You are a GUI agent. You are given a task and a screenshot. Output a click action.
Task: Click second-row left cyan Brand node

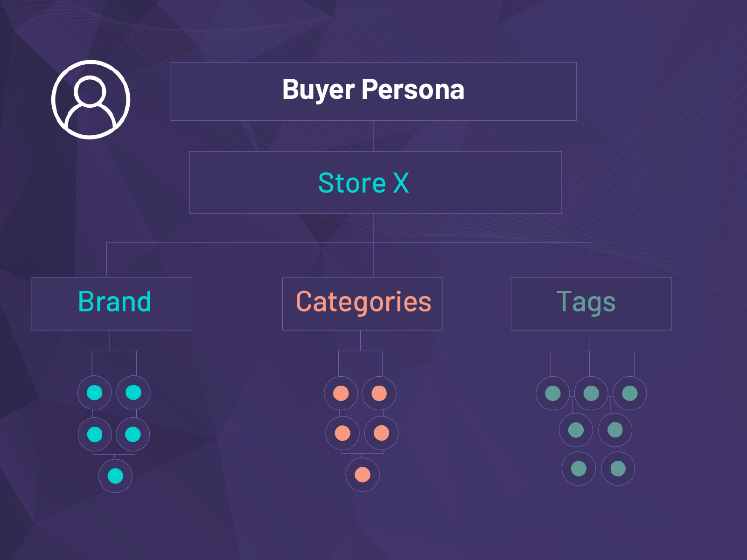95,435
